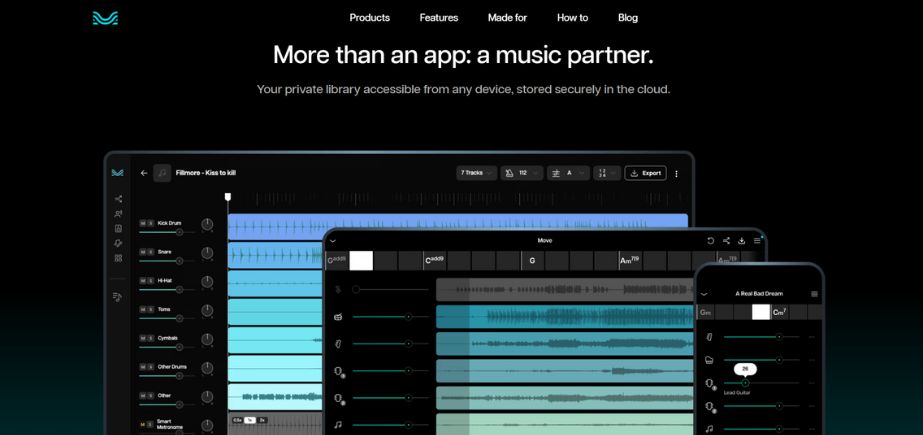The width and height of the screenshot is (923, 435).
Task: Click the share icon in the desktop app sidebar
Action: (x=118, y=199)
